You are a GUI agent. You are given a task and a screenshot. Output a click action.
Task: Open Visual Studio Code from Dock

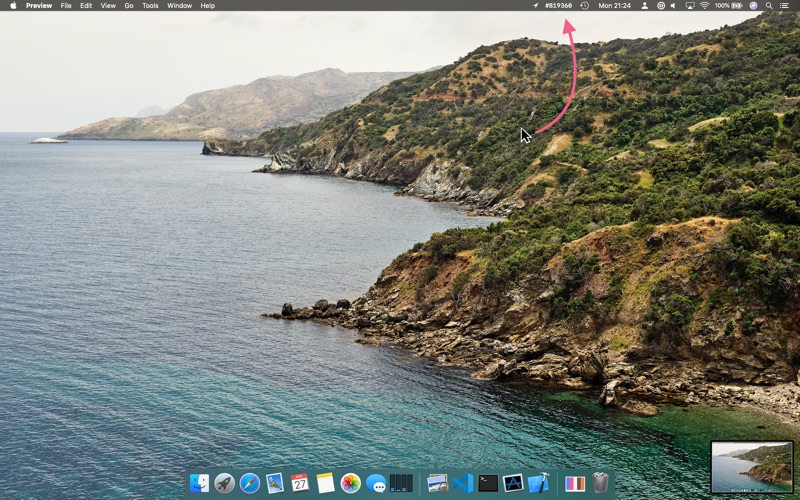[463, 483]
